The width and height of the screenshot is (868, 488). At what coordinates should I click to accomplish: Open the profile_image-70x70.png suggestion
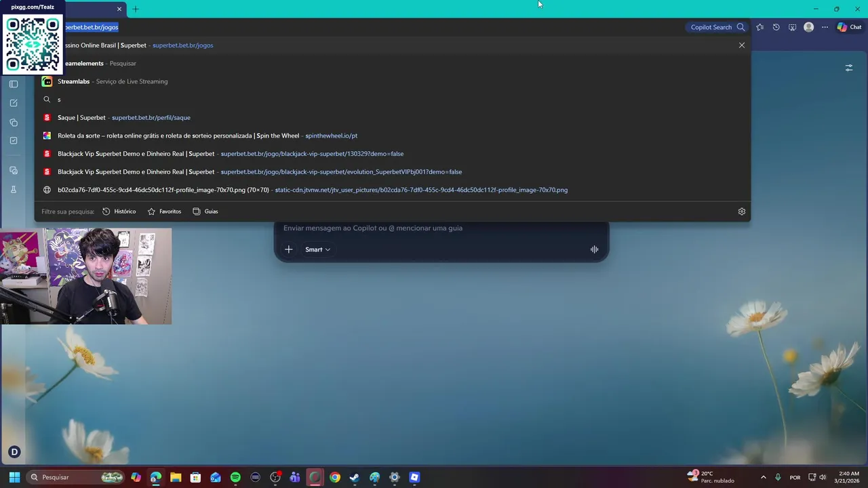[392, 190]
